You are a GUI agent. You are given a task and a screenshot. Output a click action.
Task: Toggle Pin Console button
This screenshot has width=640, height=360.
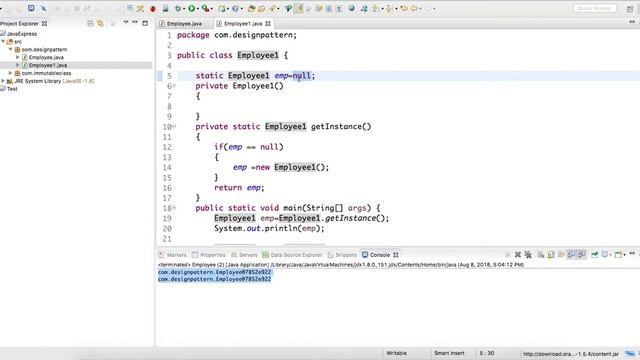(595, 255)
